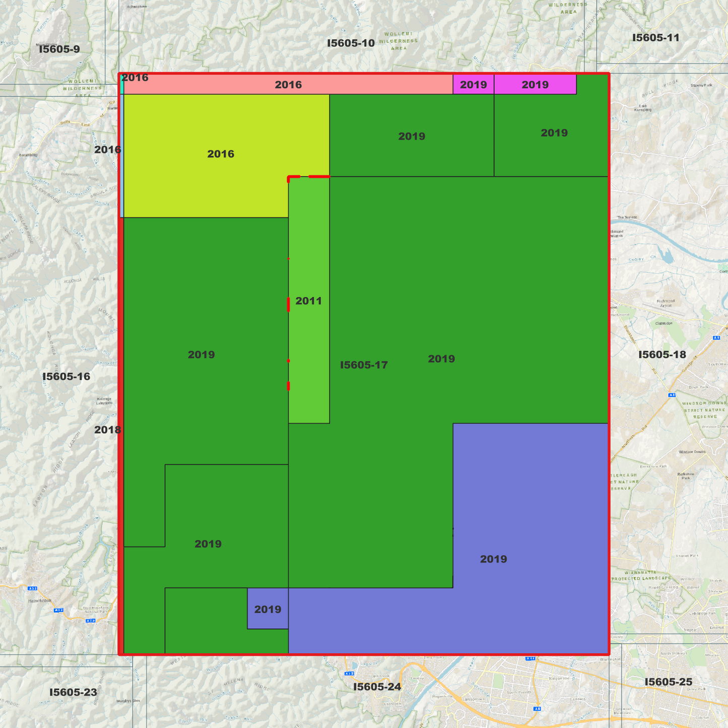Click the I5605-24 map sheet label

click(377, 687)
